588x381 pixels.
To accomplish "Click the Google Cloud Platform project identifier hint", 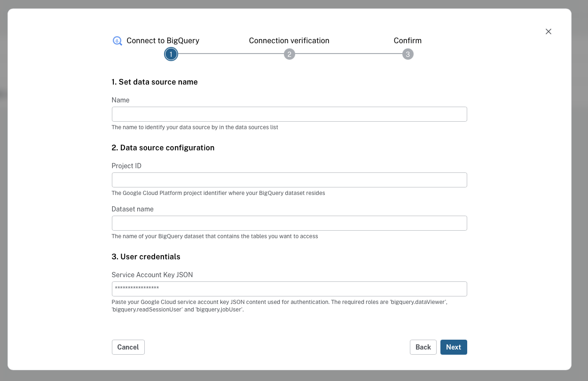I will pos(219,193).
